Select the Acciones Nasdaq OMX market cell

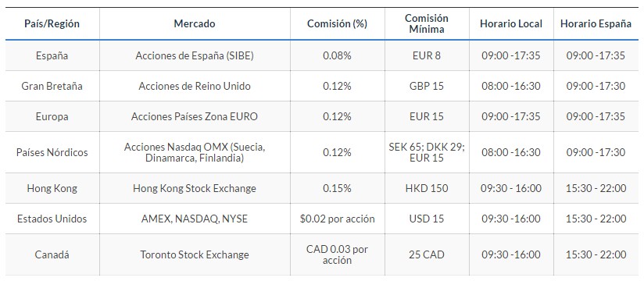tap(195, 152)
